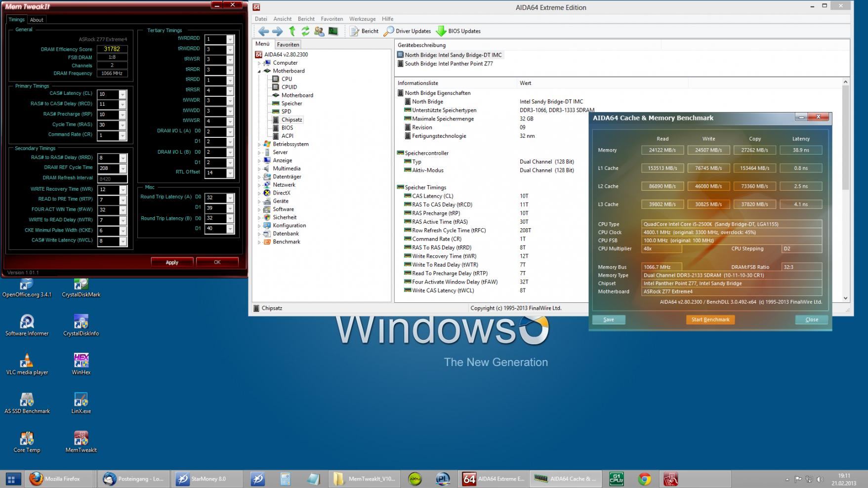Open CrystalDiskInfo desktop shortcut
Screen dimensions: 868x488
81,325
